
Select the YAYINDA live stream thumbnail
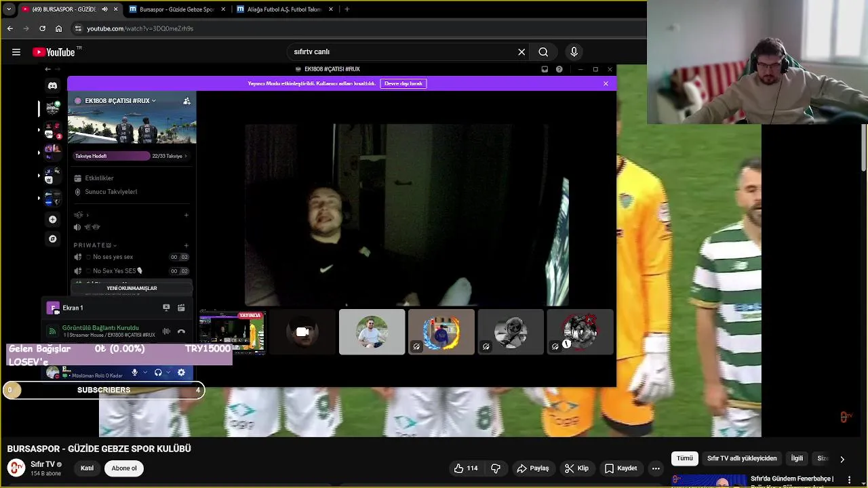pyautogui.click(x=232, y=332)
